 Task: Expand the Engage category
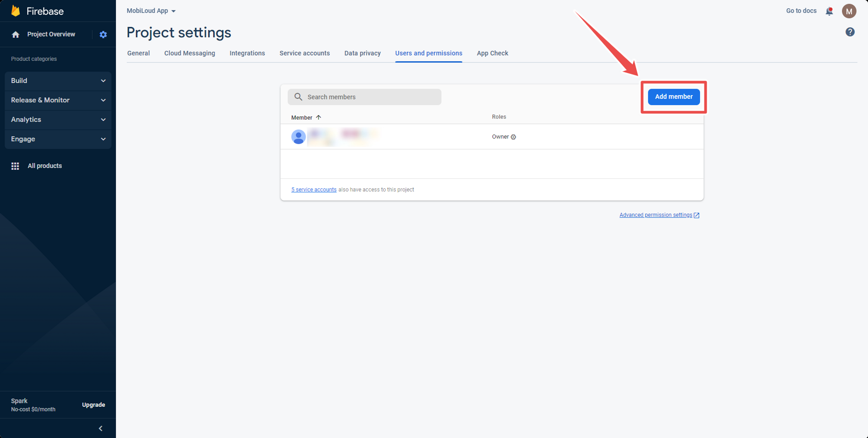click(x=58, y=139)
